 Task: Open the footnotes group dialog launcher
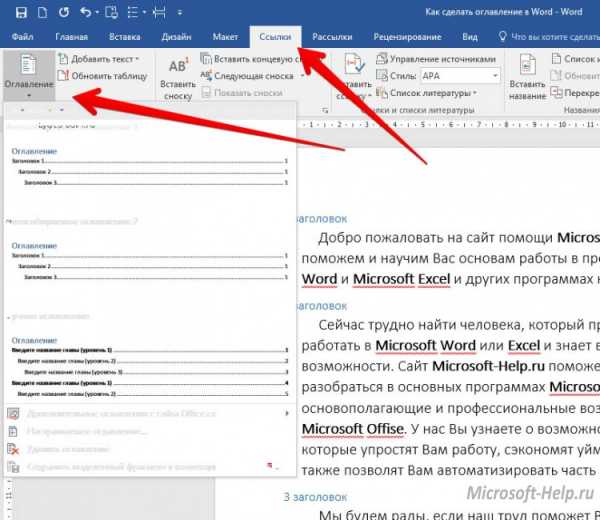[x=325, y=111]
